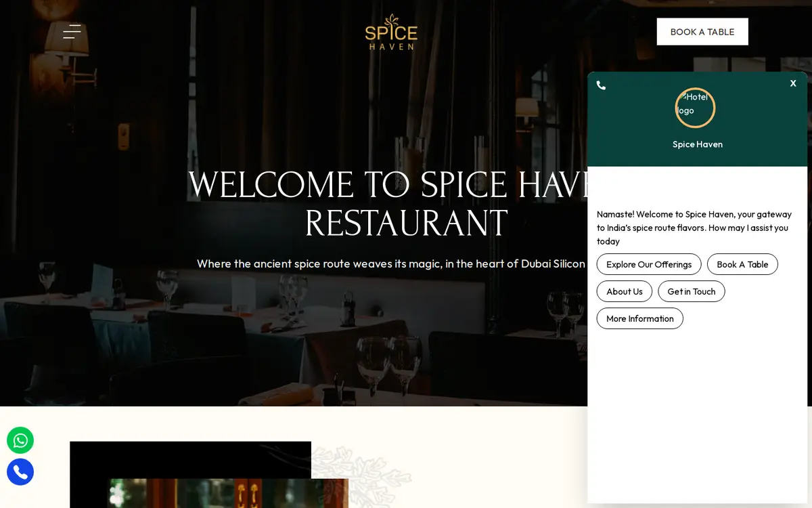
Task: Click the ancient spice route tagline text
Action: tap(392, 263)
